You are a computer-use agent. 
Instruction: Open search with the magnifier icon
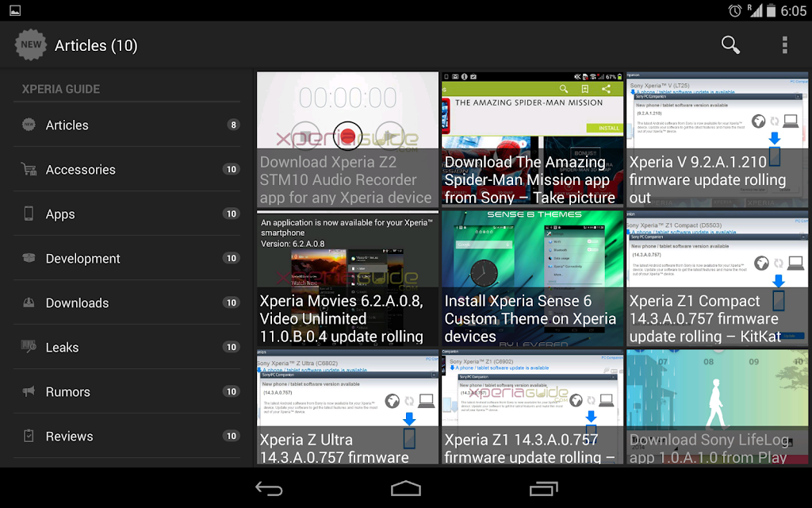click(730, 45)
